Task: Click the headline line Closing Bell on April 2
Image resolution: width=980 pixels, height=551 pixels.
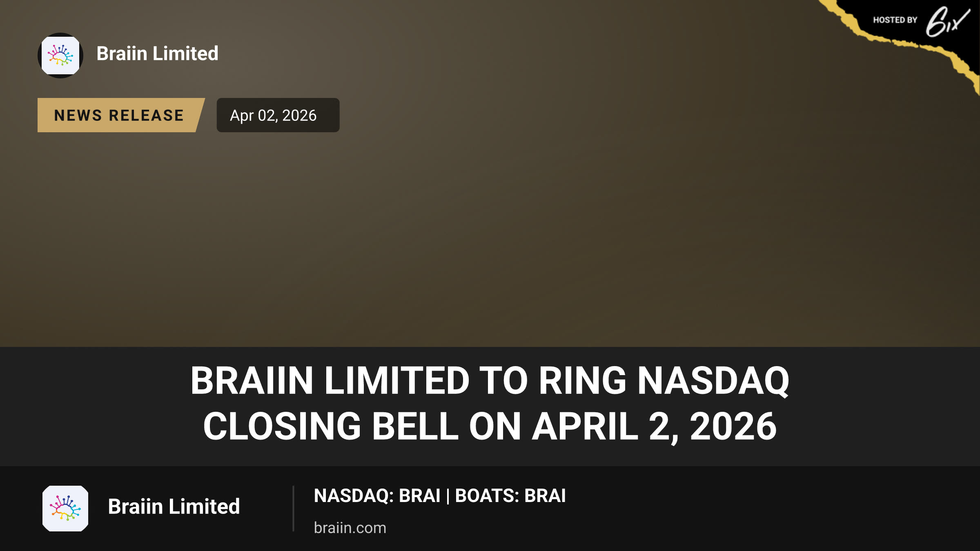Action: tap(490, 427)
